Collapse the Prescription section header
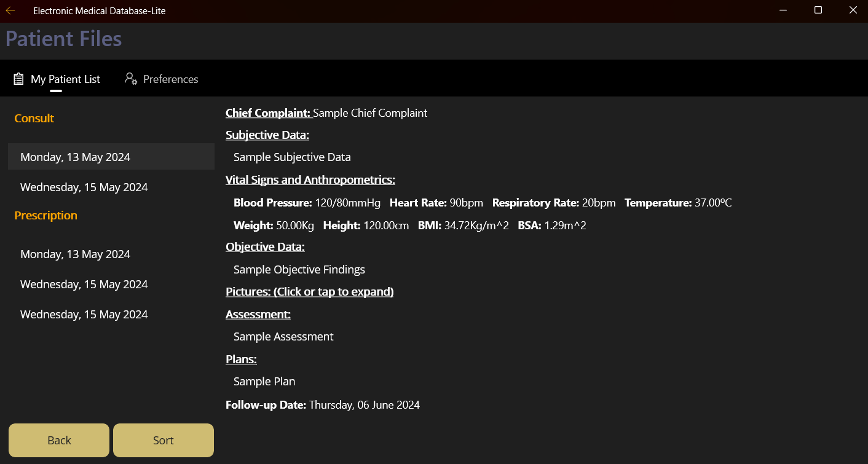The width and height of the screenshot is (868, 464). tap(45, 215)
